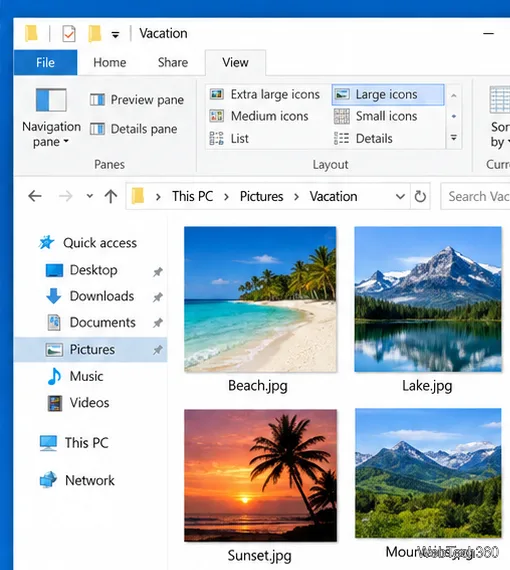Choose Medium icons layout
Viewport: 510px width, 570px height.
[x=259, y=116]
